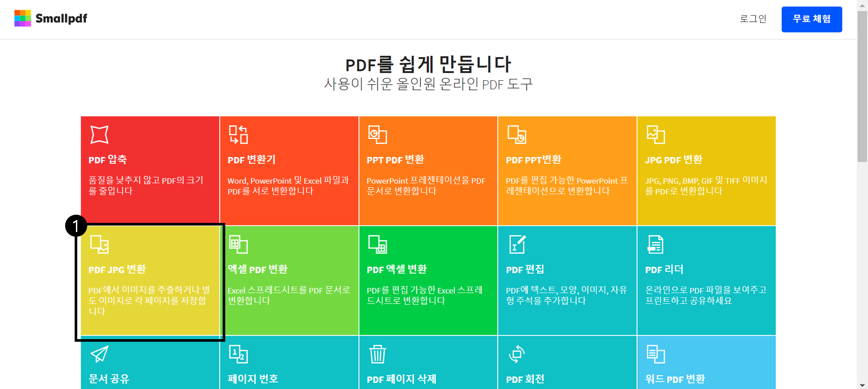Click the PPT PDF 변환 title
The image size is (868, 389).
coord(395,160)
